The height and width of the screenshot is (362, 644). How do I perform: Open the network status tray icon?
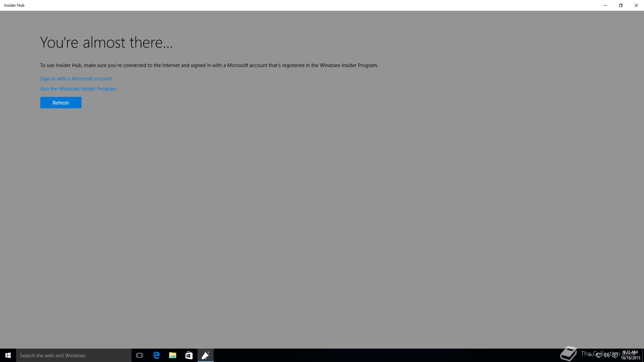click(598, 355)
